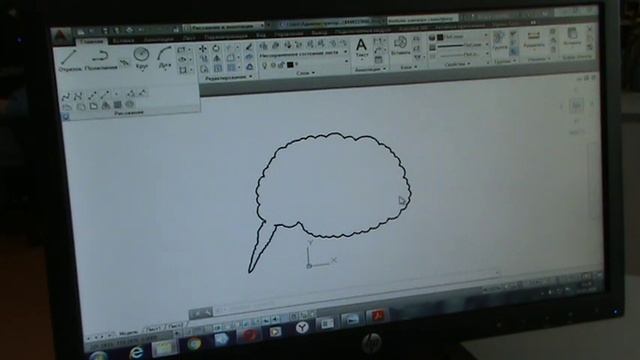
Task: Click the Explode tool icon
Action: coord(249,58)
